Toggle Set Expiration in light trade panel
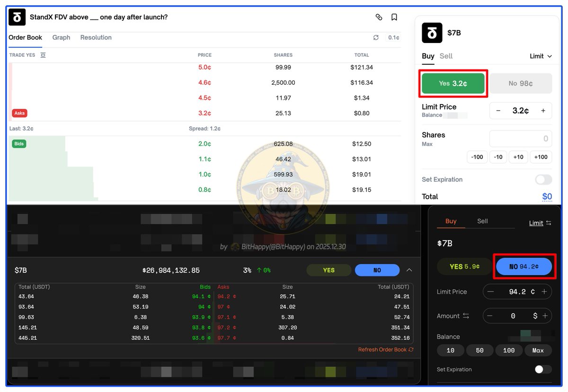Image resolution: width=568 pixels, height=392 pixels. (x=543, y=180)
